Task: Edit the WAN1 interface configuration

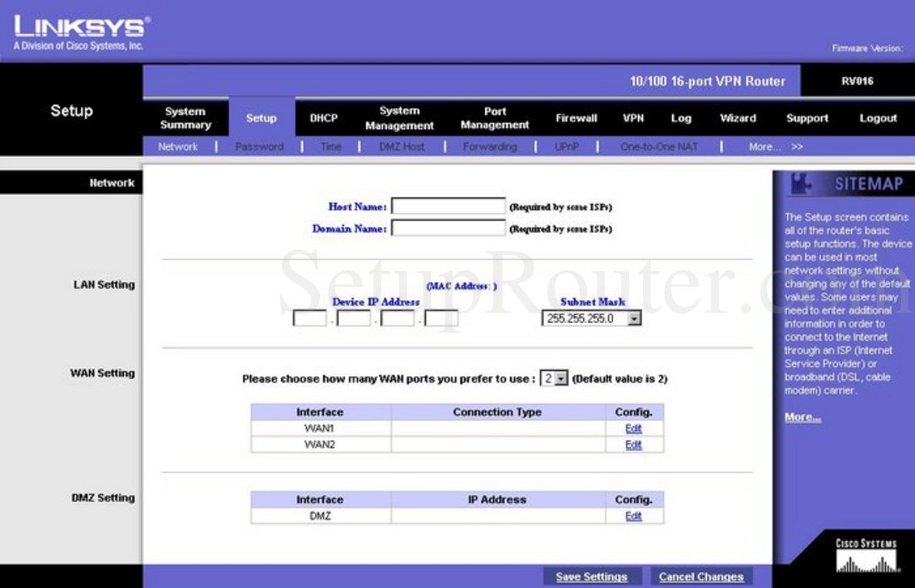Action: [633, 429]
